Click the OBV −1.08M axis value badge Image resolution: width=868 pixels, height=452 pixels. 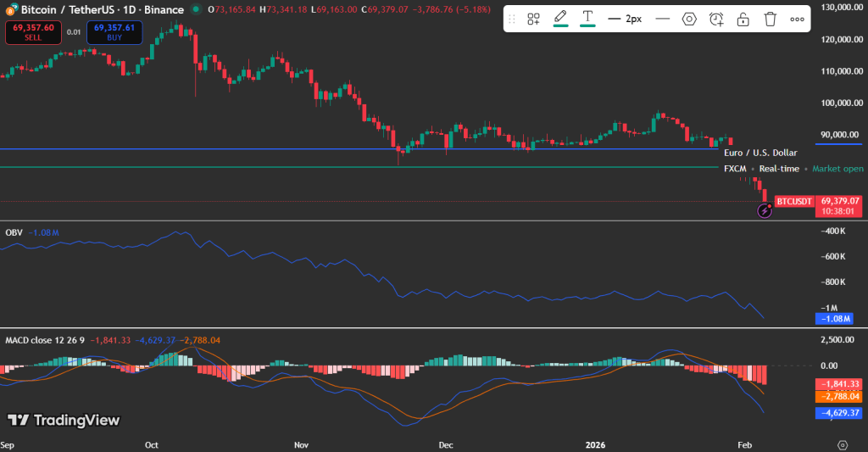834,319
